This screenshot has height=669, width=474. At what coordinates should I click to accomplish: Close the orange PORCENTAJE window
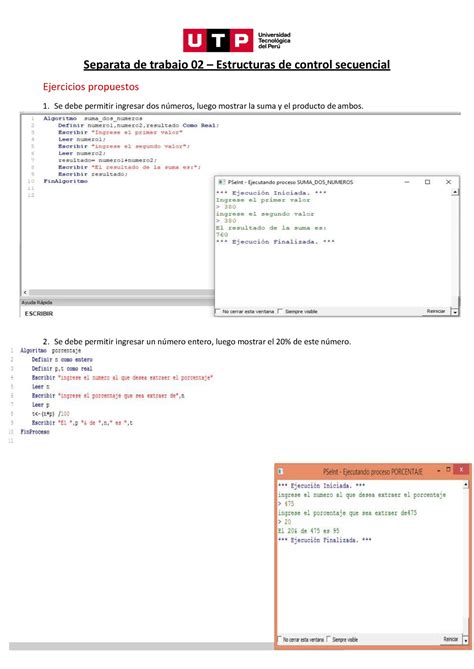(x=461, y=470)
